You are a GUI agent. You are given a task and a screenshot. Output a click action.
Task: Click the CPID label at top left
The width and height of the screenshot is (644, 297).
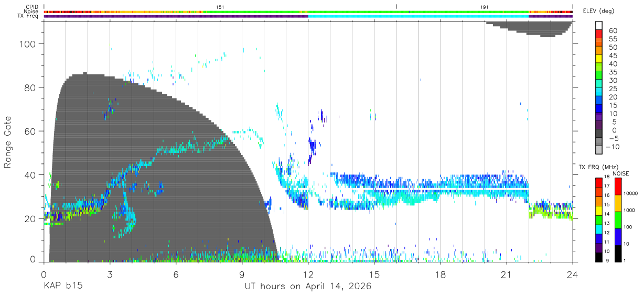pos(31,7)
